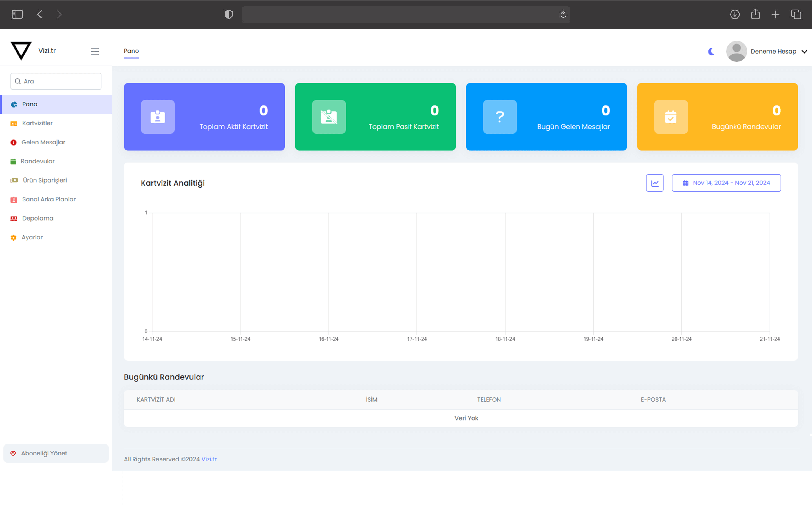Click the line chart type icon

click(655, 183)
